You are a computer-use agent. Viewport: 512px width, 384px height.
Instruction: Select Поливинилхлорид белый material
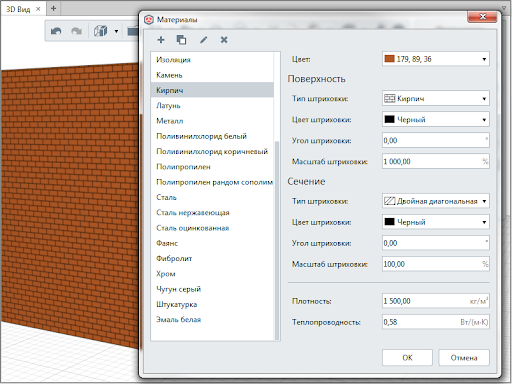[212, 136]
